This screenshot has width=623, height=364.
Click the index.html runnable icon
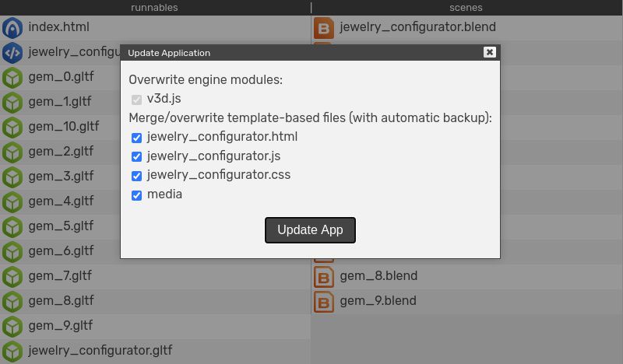pos(12,28)
